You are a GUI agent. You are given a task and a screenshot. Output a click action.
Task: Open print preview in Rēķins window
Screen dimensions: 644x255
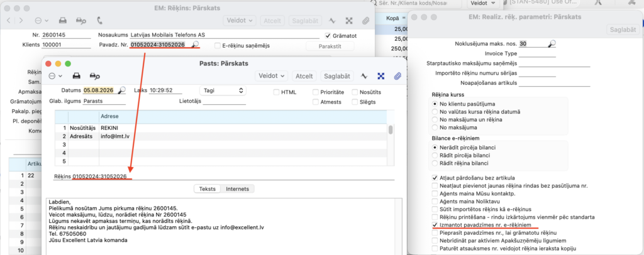coord(81,20)
